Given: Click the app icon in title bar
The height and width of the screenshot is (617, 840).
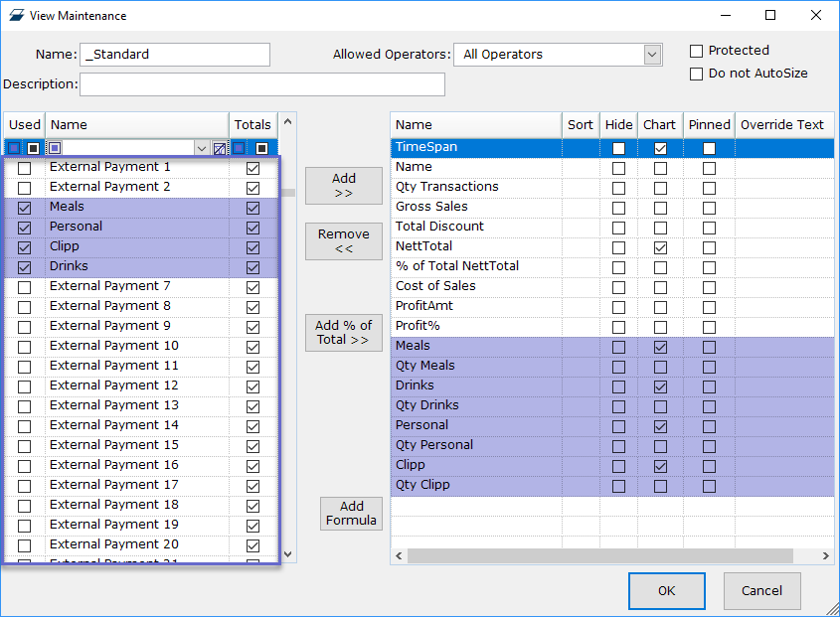Looking at the screenshot, I should (x=15, y=16).
